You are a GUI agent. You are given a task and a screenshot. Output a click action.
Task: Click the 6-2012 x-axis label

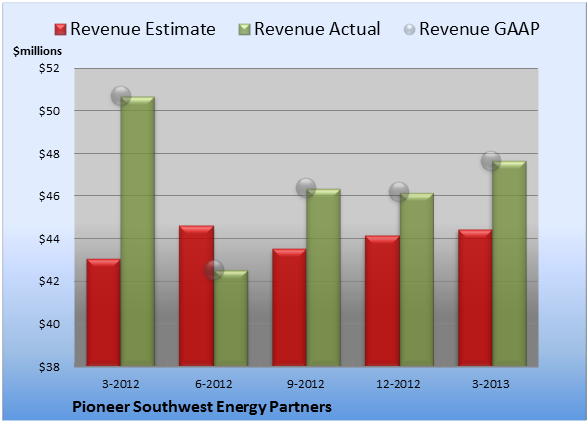(x=213, y=384)
